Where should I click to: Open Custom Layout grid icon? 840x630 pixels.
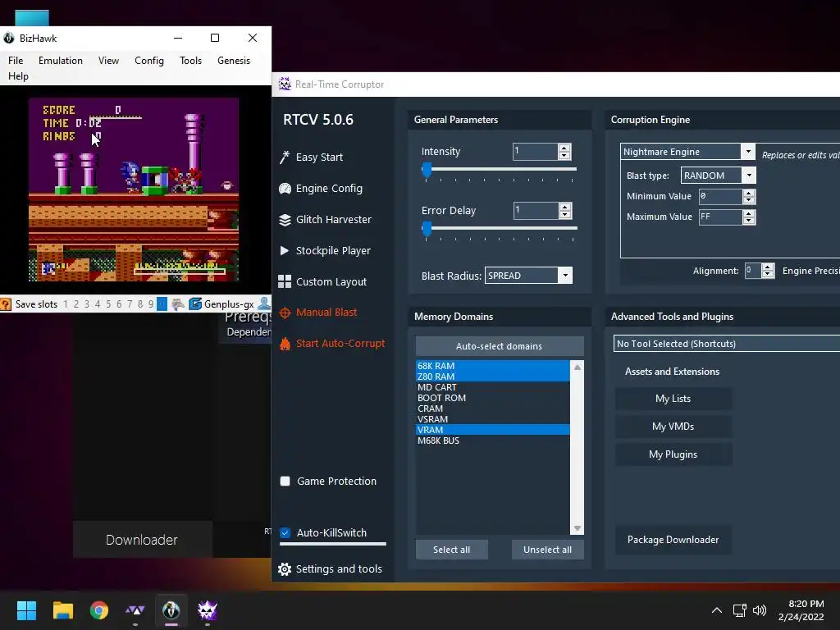pos(285,282)
